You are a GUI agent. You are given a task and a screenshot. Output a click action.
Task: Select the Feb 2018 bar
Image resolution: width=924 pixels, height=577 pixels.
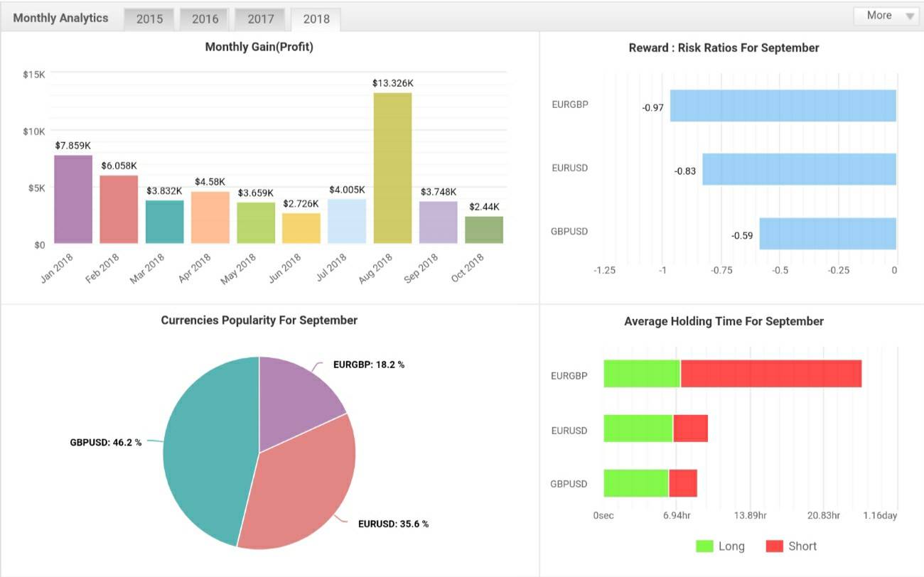(x=119, y=210)
